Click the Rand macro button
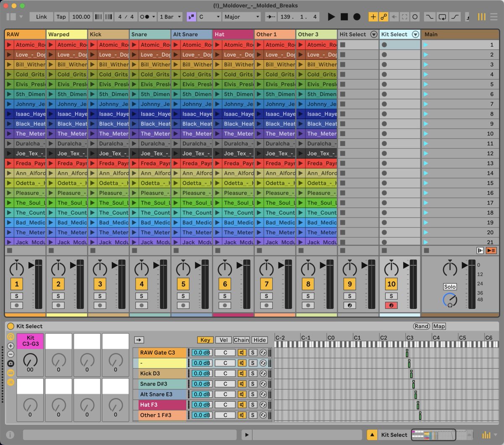The height and width of the screenshot is (445, 504). coord(421,326)
